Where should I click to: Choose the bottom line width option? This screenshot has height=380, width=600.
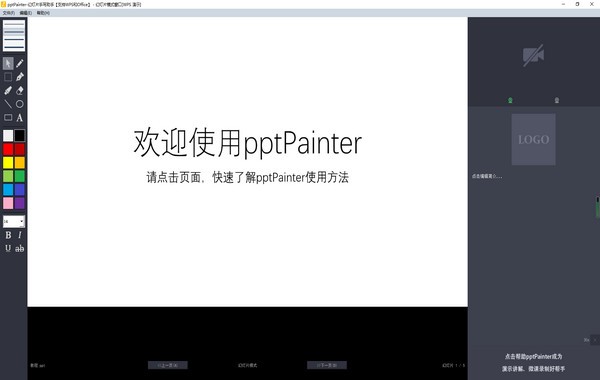coord(14,47)
